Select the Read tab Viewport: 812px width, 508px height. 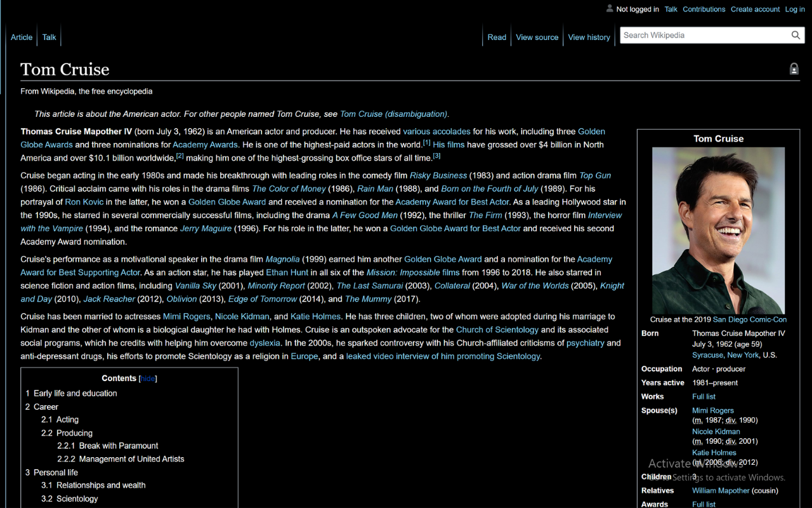click(497, 37)
